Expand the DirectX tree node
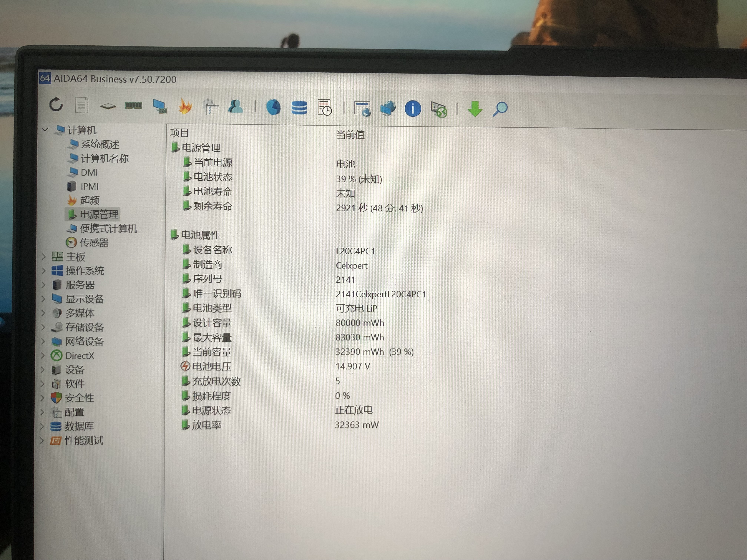 coord(43,355)
